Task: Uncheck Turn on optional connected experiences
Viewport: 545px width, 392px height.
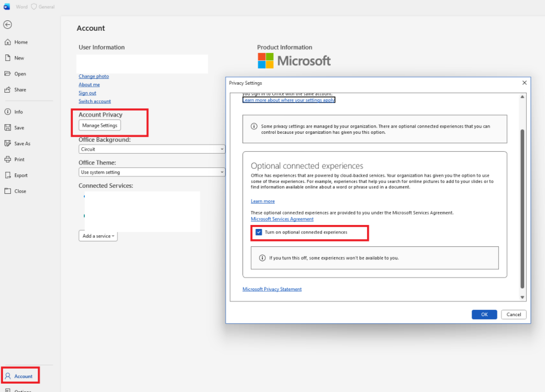Action: point(258,232)
